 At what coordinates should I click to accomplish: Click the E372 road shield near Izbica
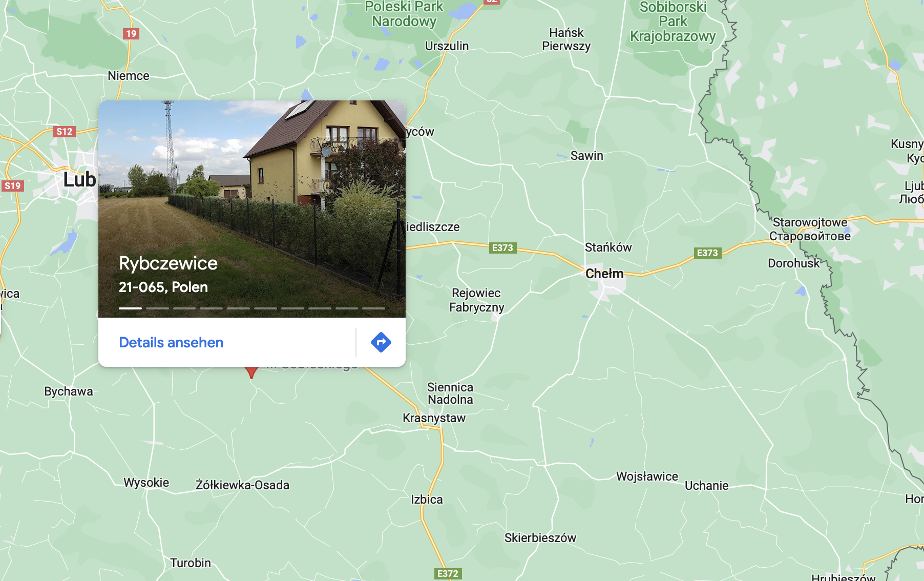[448, 573]
